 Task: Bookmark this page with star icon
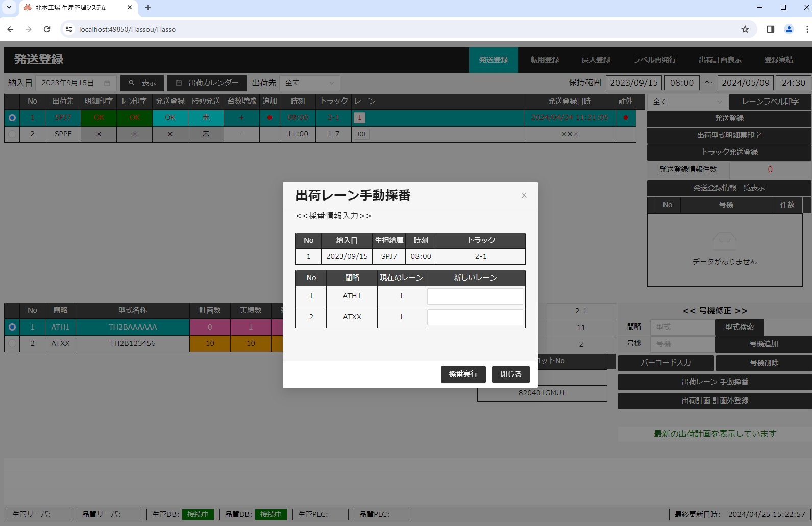click(745, 29)
